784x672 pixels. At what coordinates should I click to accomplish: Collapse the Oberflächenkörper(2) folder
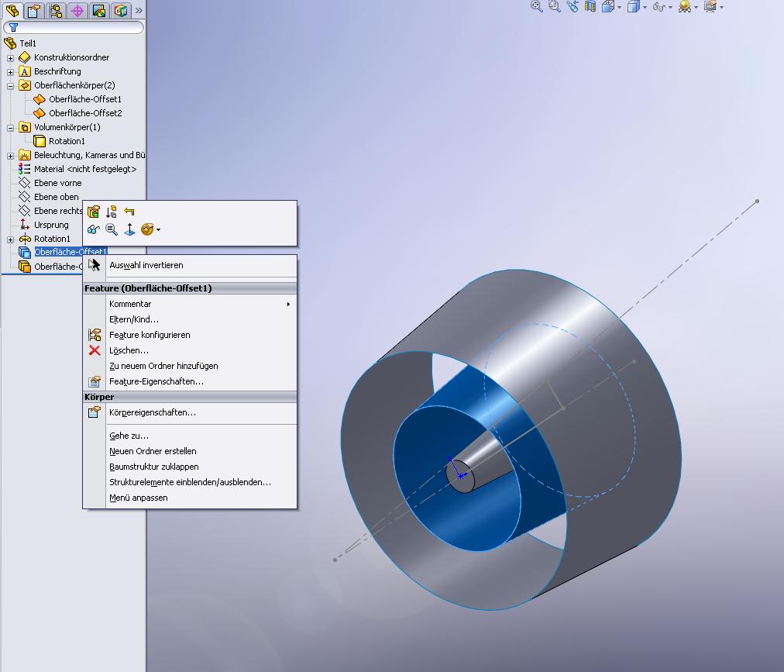[x=10, y=85]
